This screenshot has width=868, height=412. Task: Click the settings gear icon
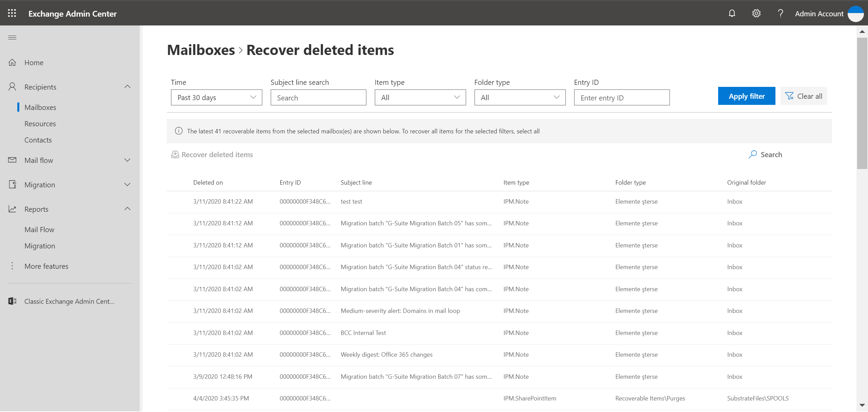pyautogui.click(x=755, y=13)
